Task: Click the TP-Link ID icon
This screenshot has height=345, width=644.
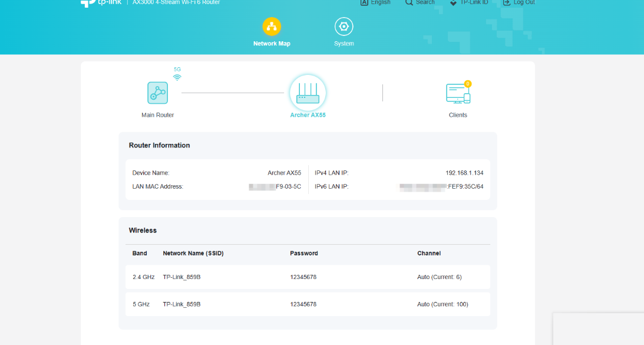Action: [x=454, y=2]
